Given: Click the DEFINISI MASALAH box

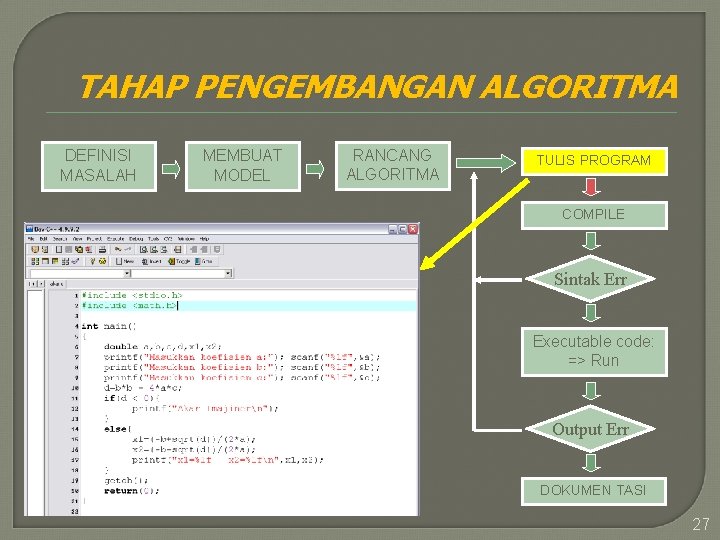Looking at the screenshot, I should click(99, 166).
